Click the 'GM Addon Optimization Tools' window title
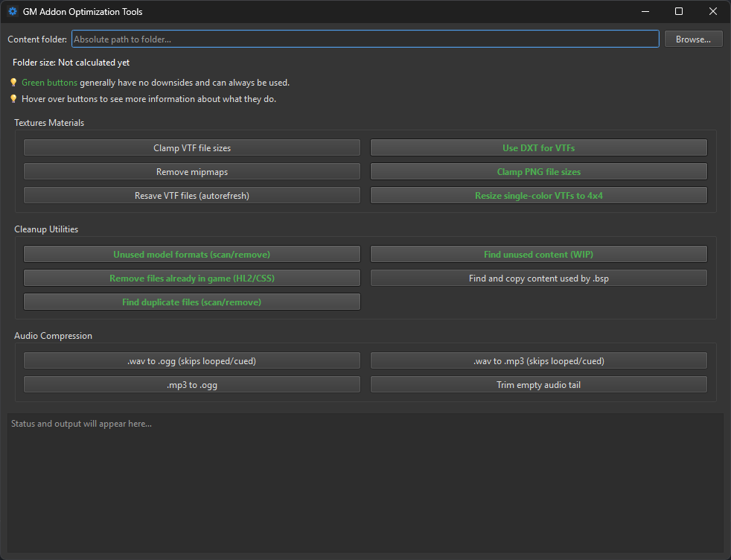 (x=83, y=12)
